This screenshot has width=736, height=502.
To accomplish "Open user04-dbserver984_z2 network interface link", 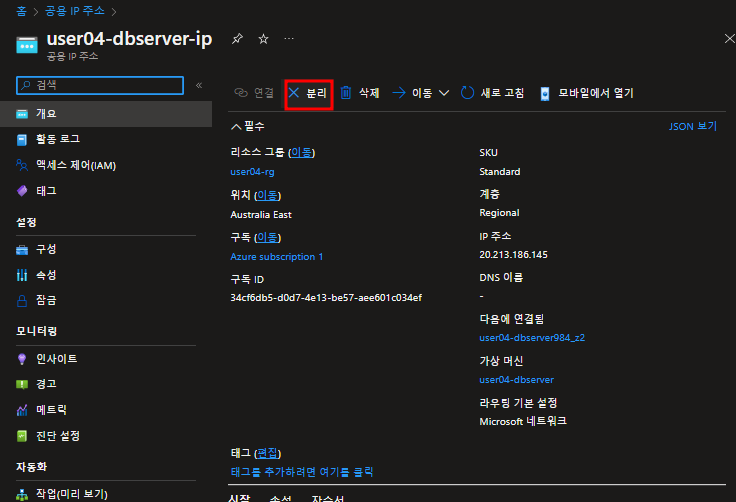I will pyautogui.click(x=532, y=338).
